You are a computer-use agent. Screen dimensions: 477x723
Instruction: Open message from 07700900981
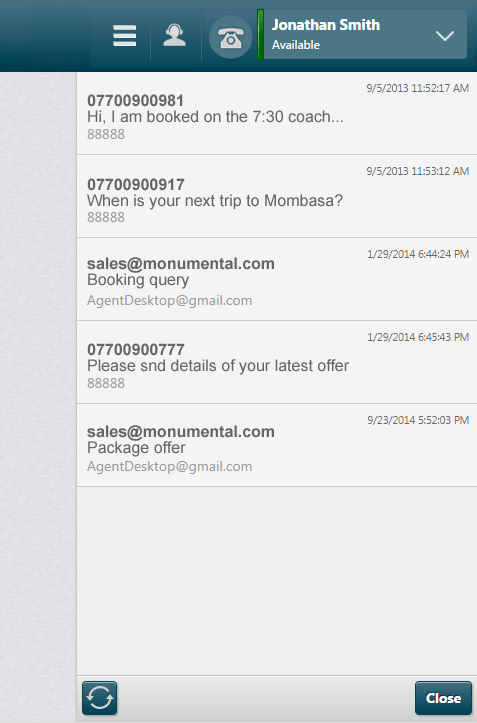click(277, 113)
